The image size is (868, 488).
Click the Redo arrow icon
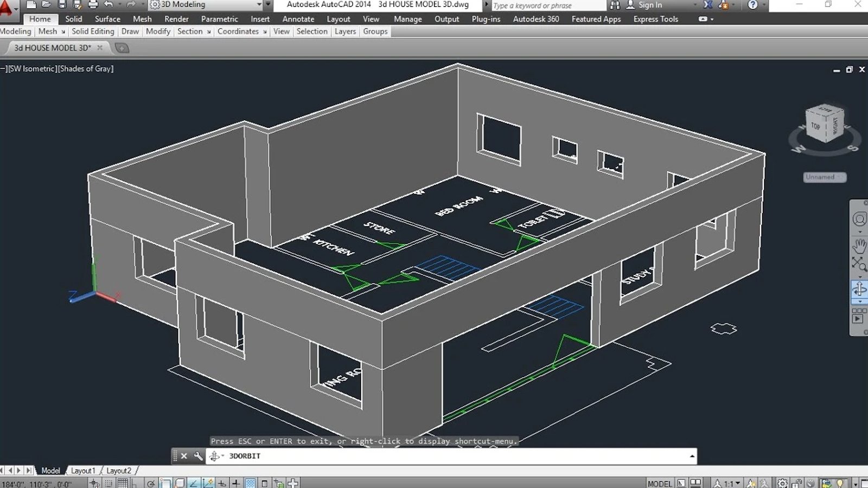[131, 4]
